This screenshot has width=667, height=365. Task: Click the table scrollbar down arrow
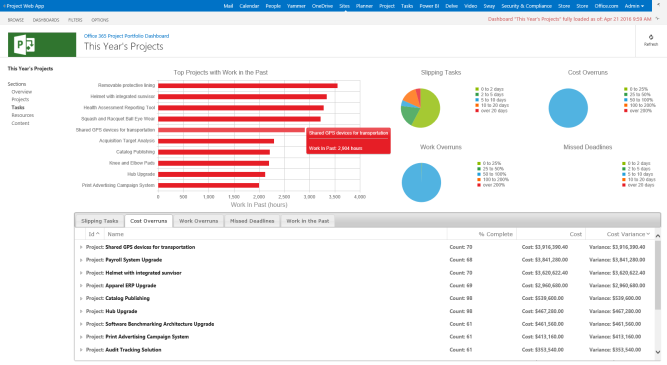pyautogui.click(x=658, y=352)
